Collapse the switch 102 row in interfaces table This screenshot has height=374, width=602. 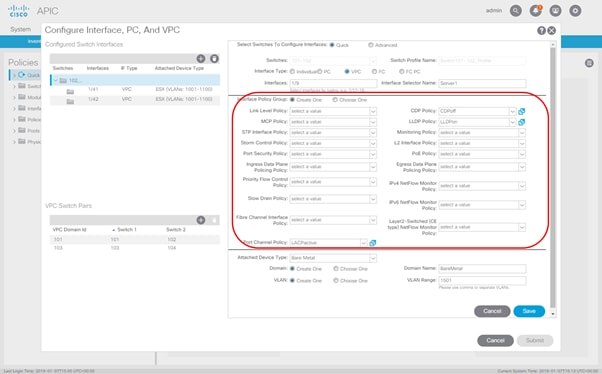[x=56, y=81]
